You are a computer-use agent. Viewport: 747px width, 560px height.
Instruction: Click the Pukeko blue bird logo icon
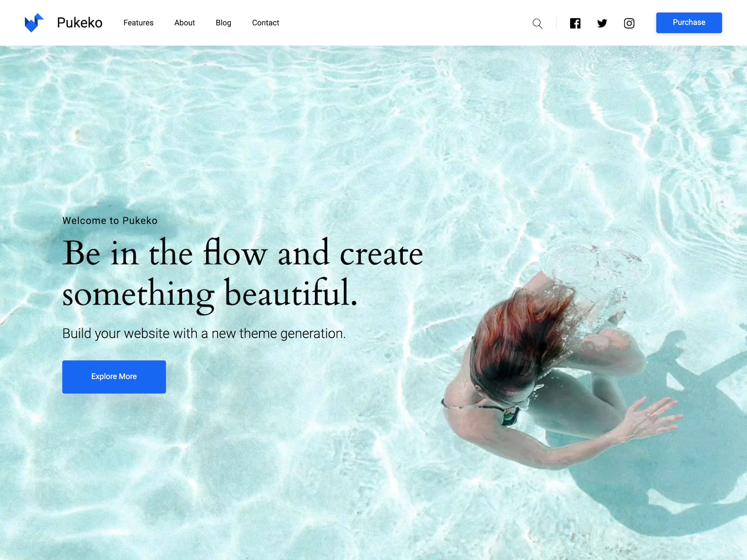tap(34, 23)
